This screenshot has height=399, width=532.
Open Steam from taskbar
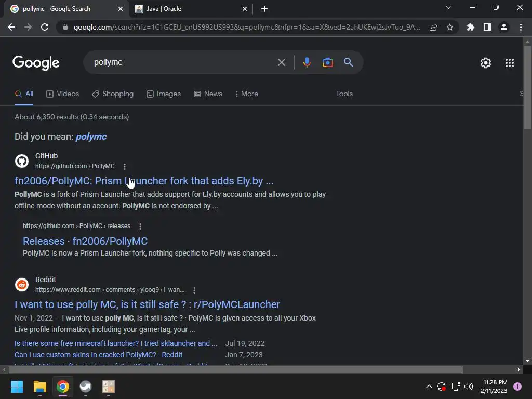(86, 387)
